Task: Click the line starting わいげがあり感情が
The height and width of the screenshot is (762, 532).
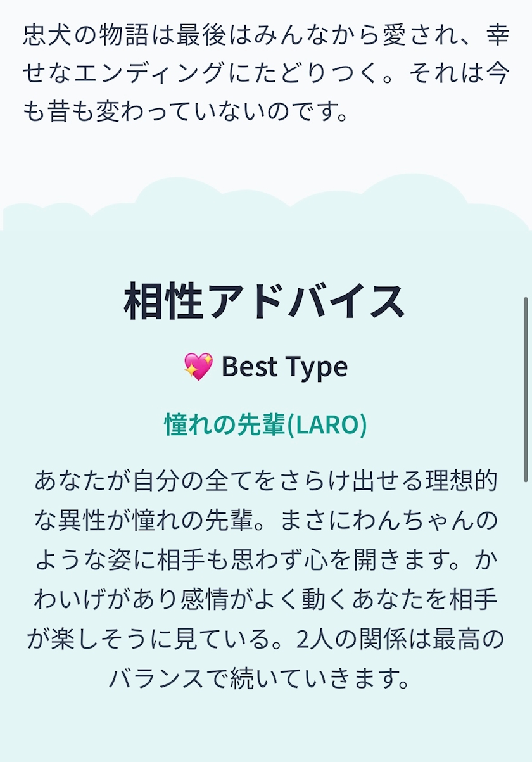Action: pos(265,599)
